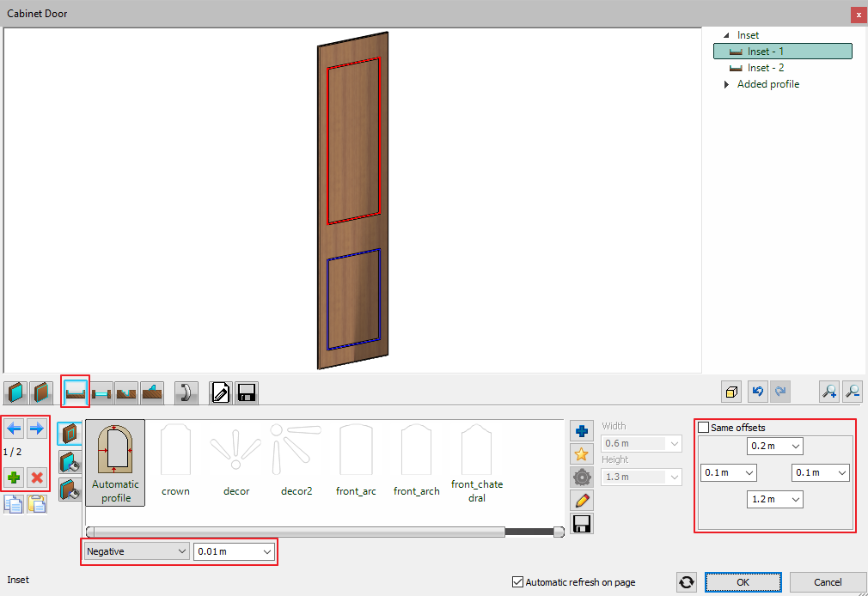Zoom out with the magnifier minus icon
The image size is (868, 596).
tap(852, 392)
